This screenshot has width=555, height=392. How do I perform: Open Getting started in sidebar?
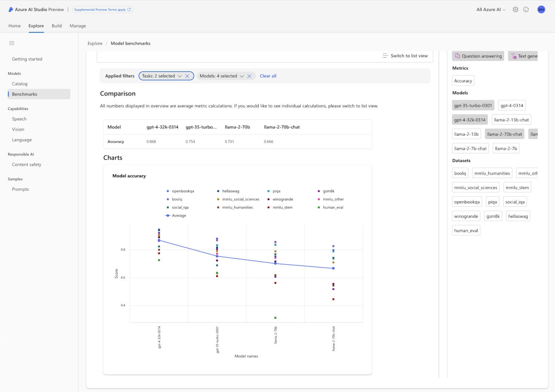(x=27, y=59)
